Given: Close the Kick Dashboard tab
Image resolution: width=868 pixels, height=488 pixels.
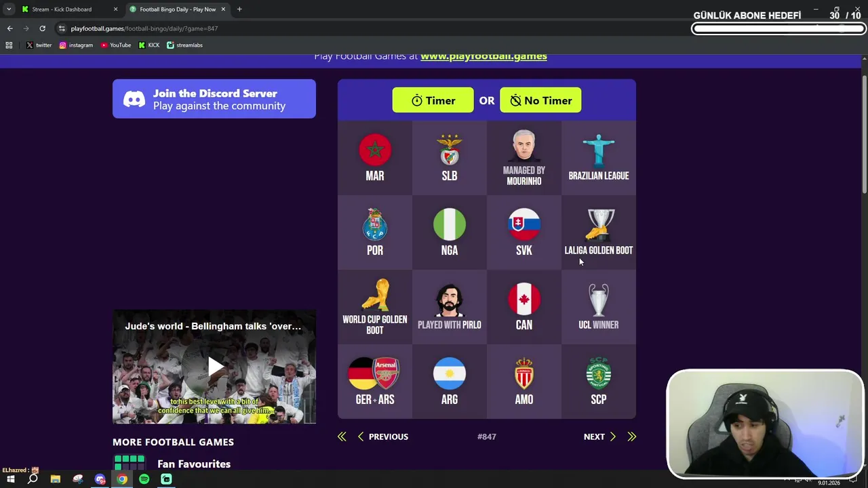Looking at the screenshot, I should pos(115,9).
